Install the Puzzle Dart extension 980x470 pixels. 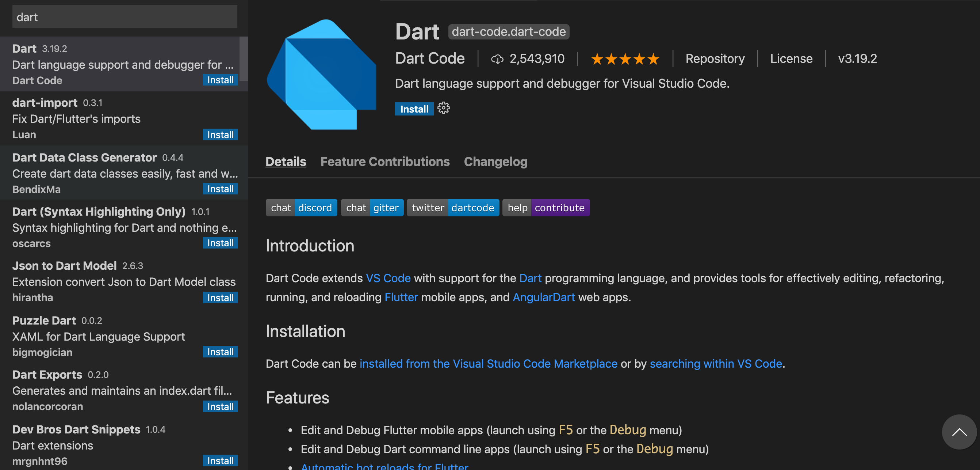(220, 352)
